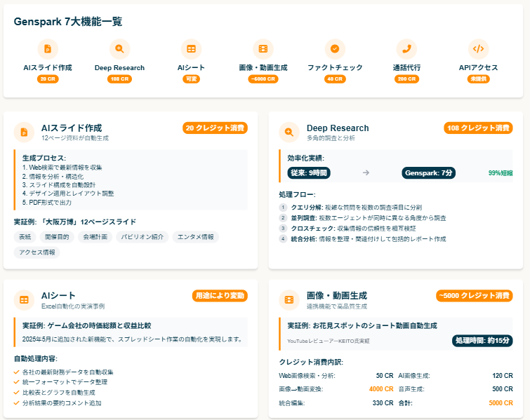Viewport: 530px width, 420px height.
Task: Click the 50 CR value for Web画像検索・分析
Action: tap(385, 376)
